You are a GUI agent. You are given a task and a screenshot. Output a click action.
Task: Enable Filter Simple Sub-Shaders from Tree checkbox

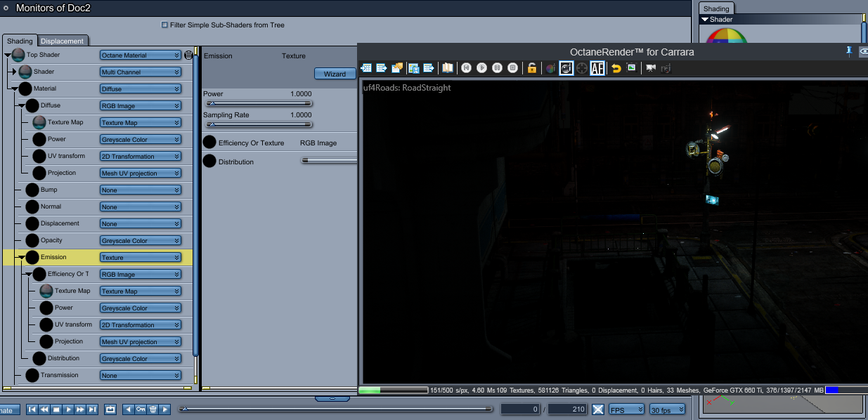tap(164, 25)
